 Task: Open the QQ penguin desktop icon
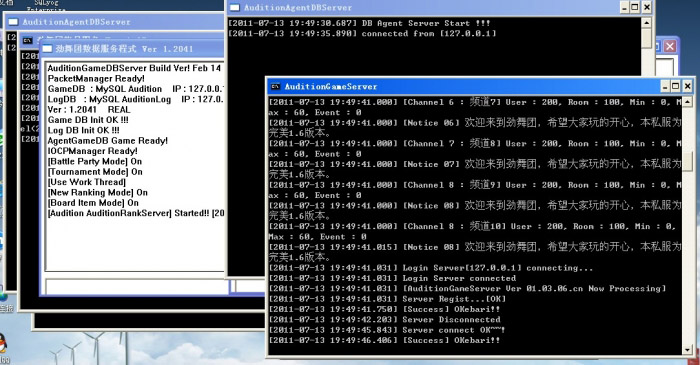point(3,343)
